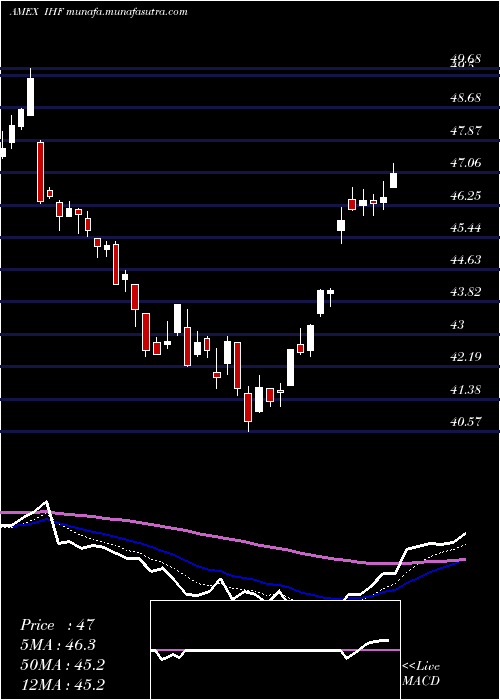Select the tallest white candle at the chart peak
The image size is (500, 700).
pos(30,96)
